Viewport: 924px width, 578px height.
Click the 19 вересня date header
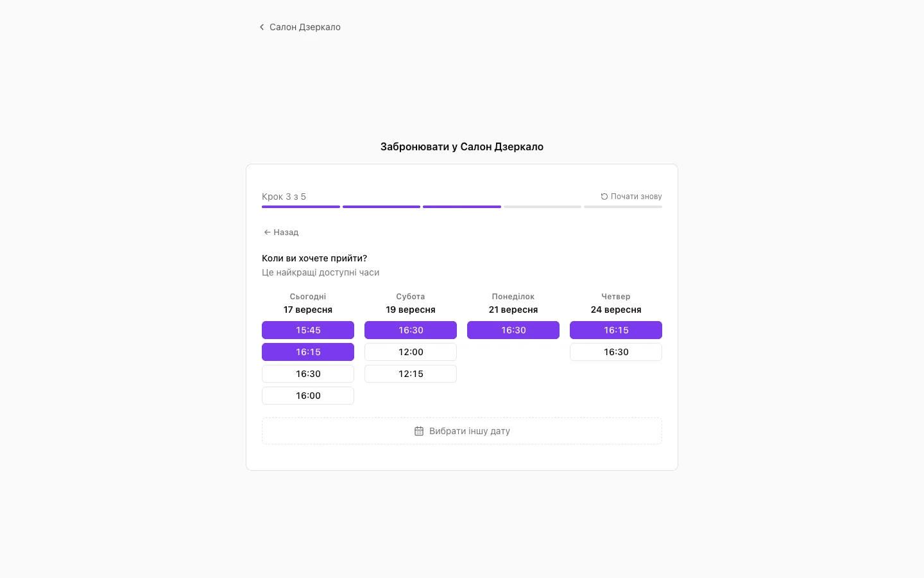point(411,310)
